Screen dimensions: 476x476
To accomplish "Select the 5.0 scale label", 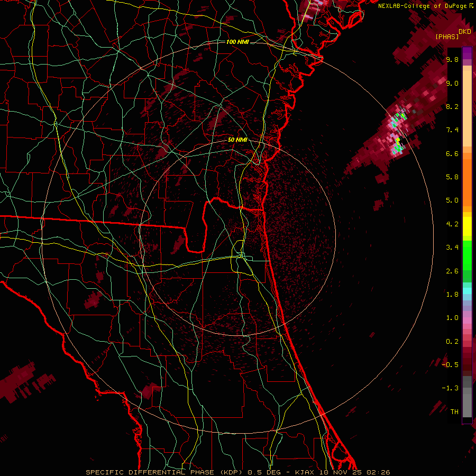I will tap(452, 200).
